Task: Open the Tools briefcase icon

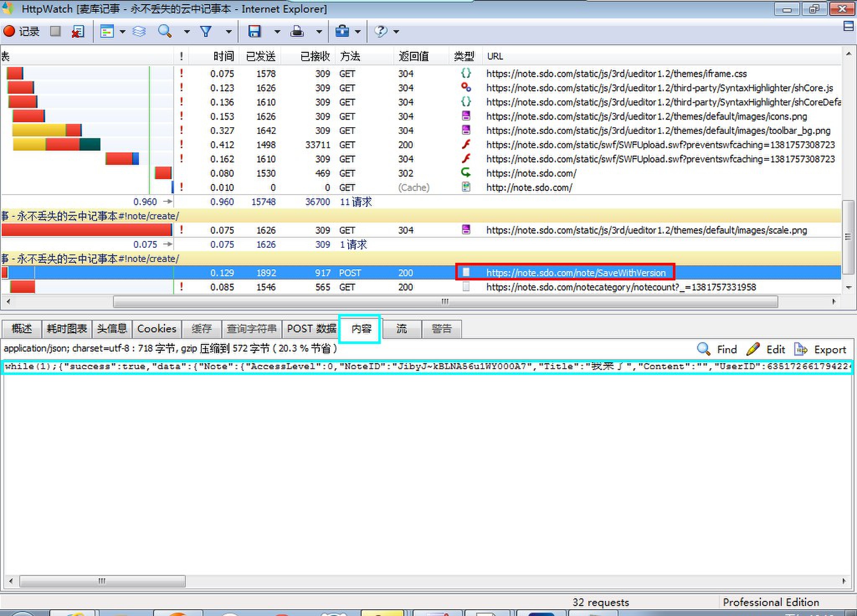Action: coord(342,31)
